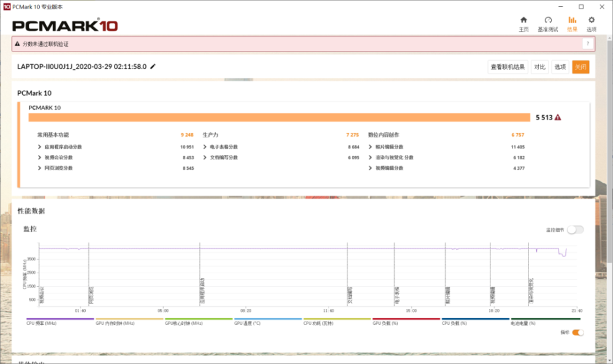Select the 照片编辑 marker on the chart
Image resolution: width=613 pixels, height=364 pixels.
(447, 295)
